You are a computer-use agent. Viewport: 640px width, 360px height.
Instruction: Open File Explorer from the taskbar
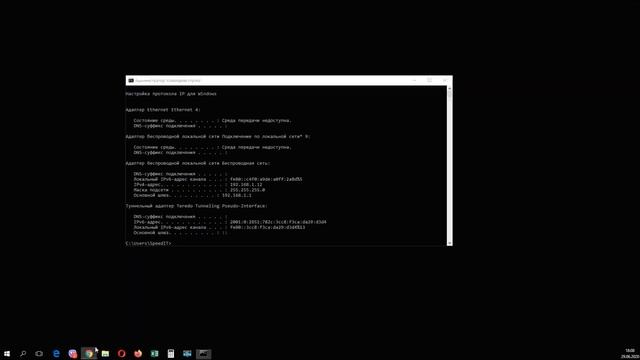click(105, 353)
